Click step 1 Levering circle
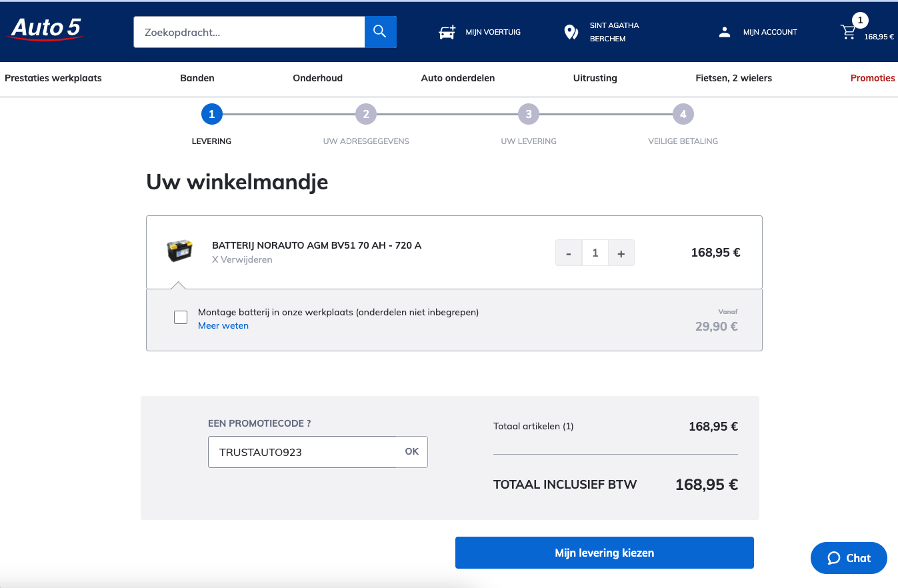This screenshot has height=588, width=898. pos(212,115)
